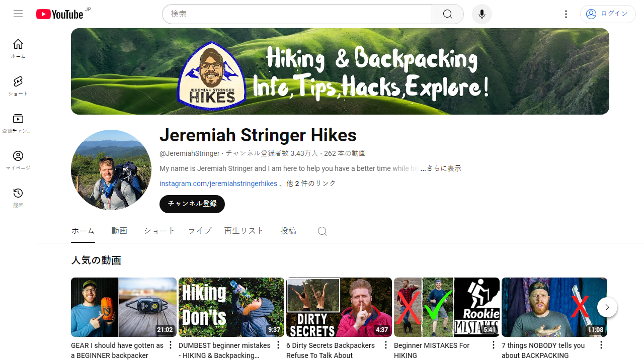The height and width of the screenshot is (362, 644).
Task: Play the Hiking Don'ts 9:37 thumbnail
Action: 231,307
